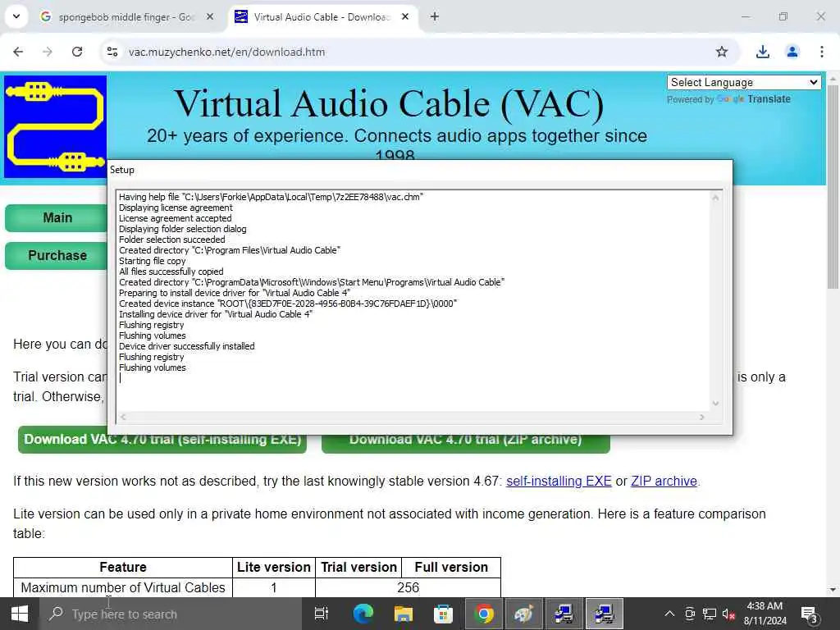Go back using browser back arrow
Image resolution: width=840 pixels, height=630 pixels.
[18, 52]
